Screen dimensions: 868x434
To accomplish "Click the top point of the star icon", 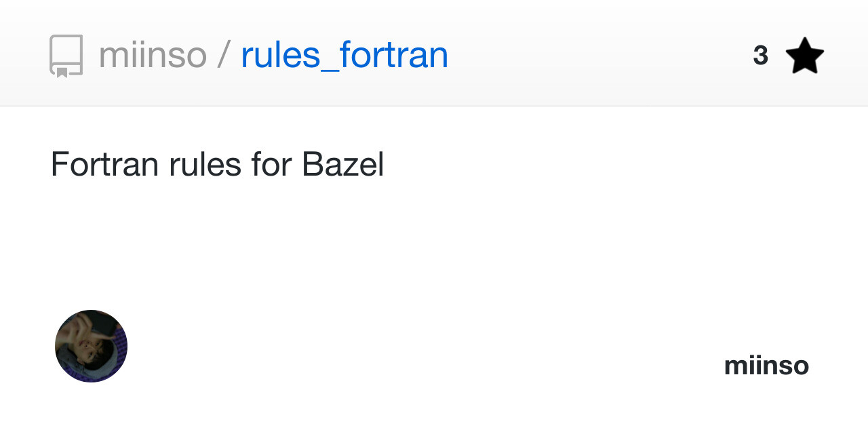I will [x=804, y=41].
